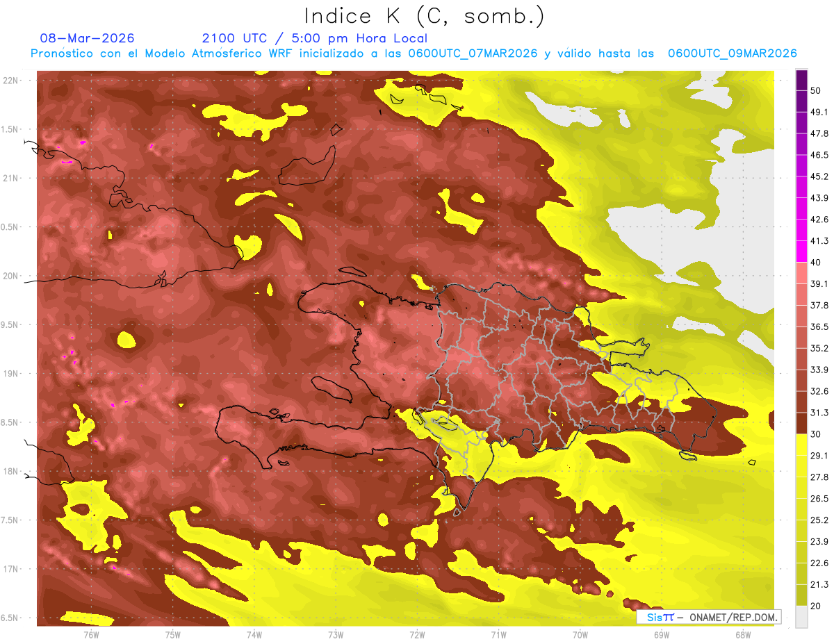Click the initialization time "0600UTC_07MAR2026"
This screenshot has width=834, height=644.
pos(473,53)
